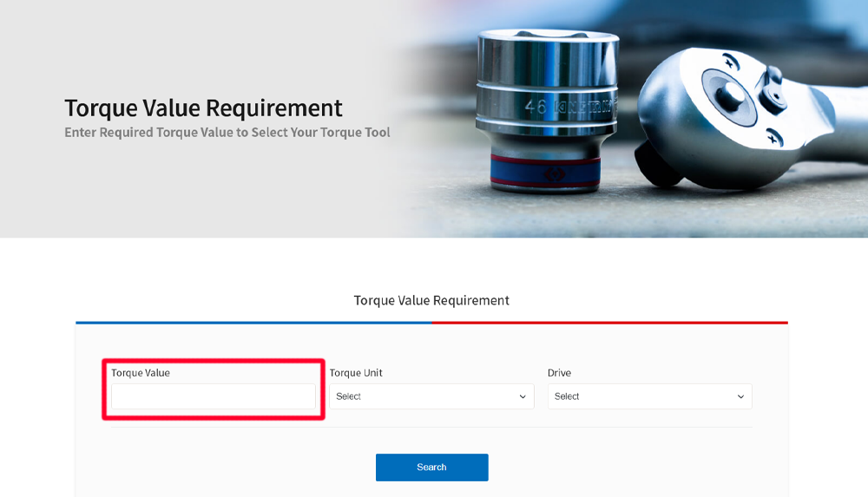Click the chevron arrow in Torque Unit select

[523, 396]
